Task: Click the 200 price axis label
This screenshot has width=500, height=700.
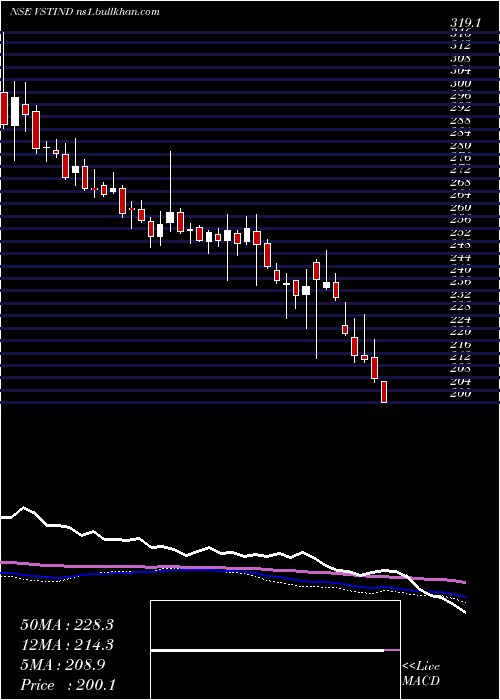Action: (x=462, y=394)
